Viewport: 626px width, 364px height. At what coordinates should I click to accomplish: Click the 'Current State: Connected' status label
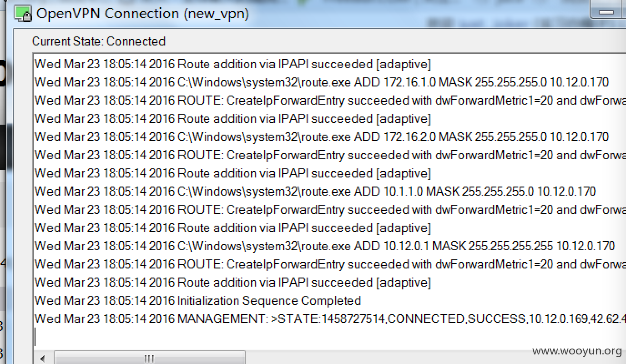click(x=98, y=41)
